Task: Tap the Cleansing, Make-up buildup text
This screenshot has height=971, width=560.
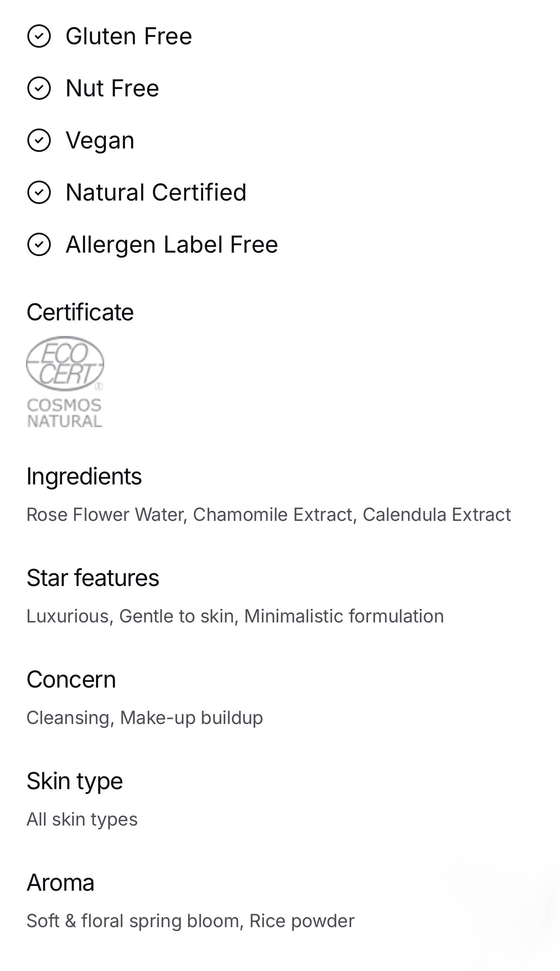Action: coord(145,718)
